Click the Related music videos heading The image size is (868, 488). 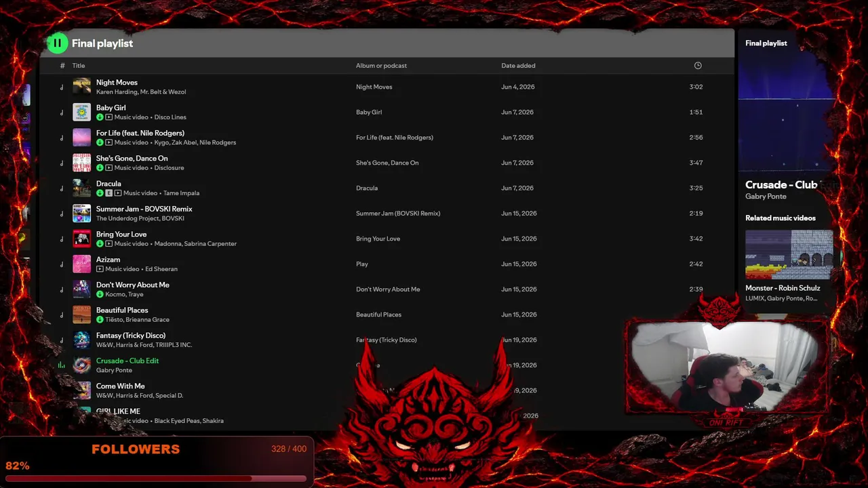[x=781, y=218]
